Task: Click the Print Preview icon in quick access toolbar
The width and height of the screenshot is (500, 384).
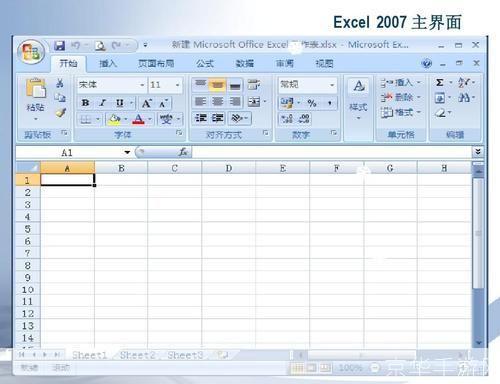Action: (100, 45)
